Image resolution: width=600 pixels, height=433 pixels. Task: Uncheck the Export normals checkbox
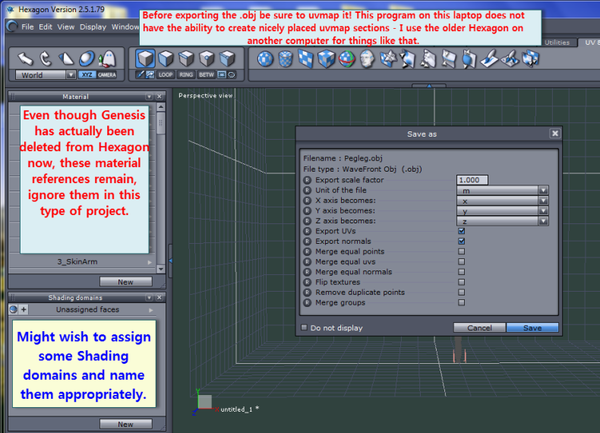click(461, 241)
